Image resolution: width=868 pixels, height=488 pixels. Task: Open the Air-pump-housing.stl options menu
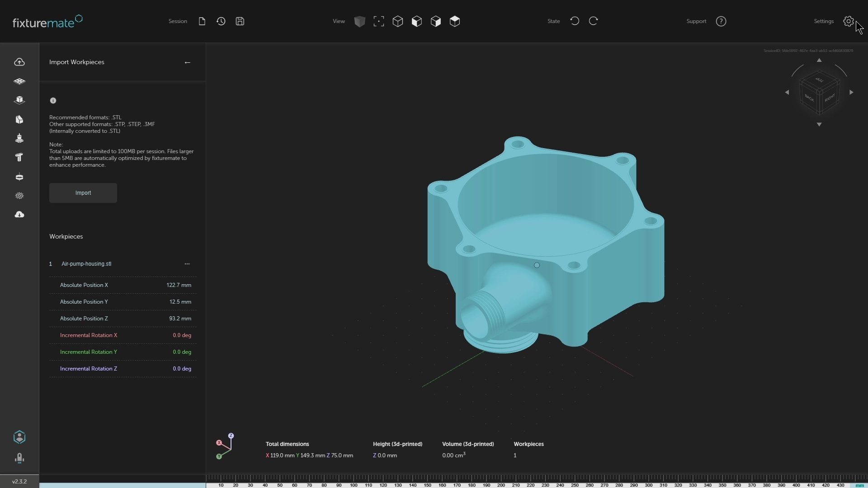coord(188,264)
